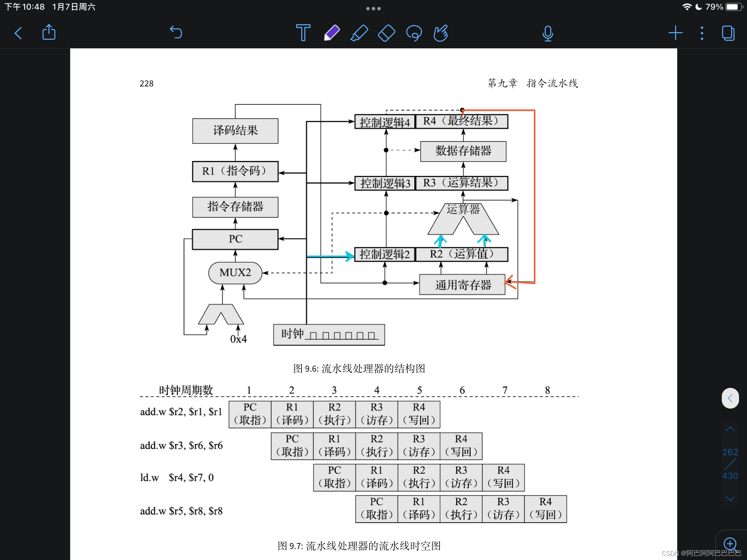Tap the Wi-Fi status icon
The height and width of the screenshot is (560, 747).
click(x=687, y=7)
